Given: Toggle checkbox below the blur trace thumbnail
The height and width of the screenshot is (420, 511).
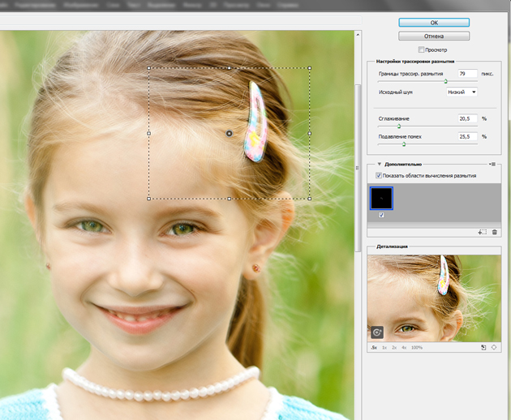Looking at the screenshot, I should click(x=381, y=215).
